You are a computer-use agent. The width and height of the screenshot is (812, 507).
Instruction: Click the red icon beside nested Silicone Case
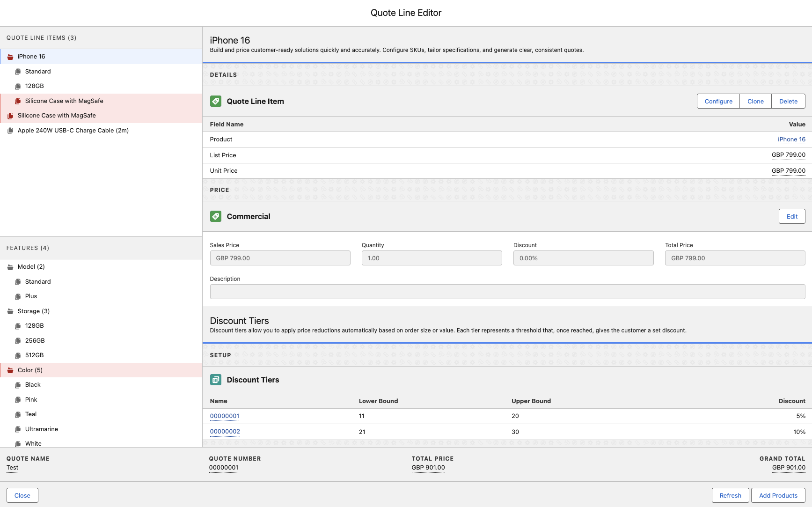click(18, 101)
